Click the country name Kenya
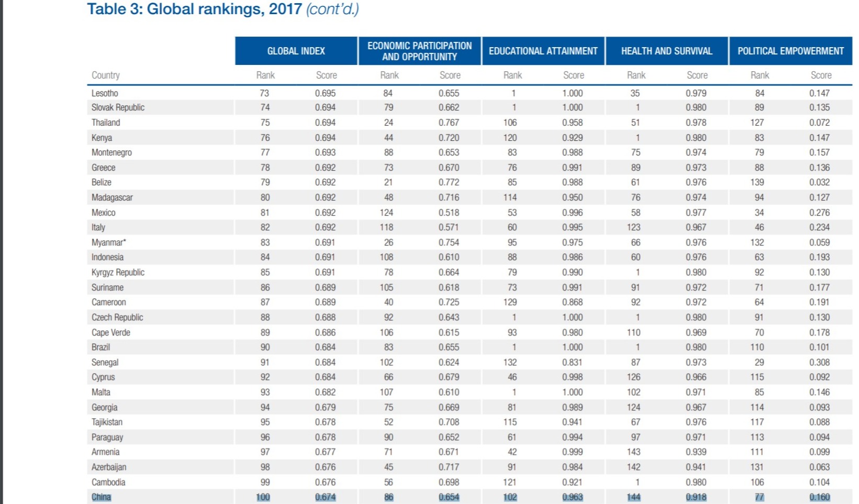This screenshot has width=859, height=504. pos(102,138)
